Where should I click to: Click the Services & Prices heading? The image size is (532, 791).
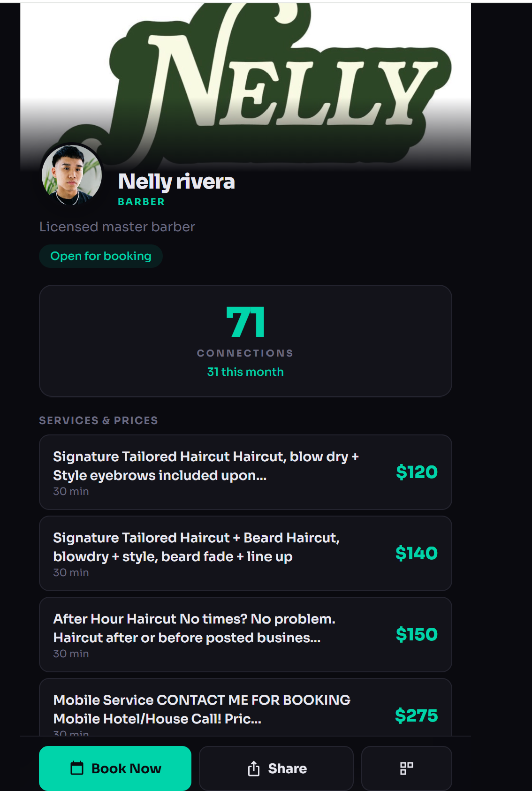(99, 420)
